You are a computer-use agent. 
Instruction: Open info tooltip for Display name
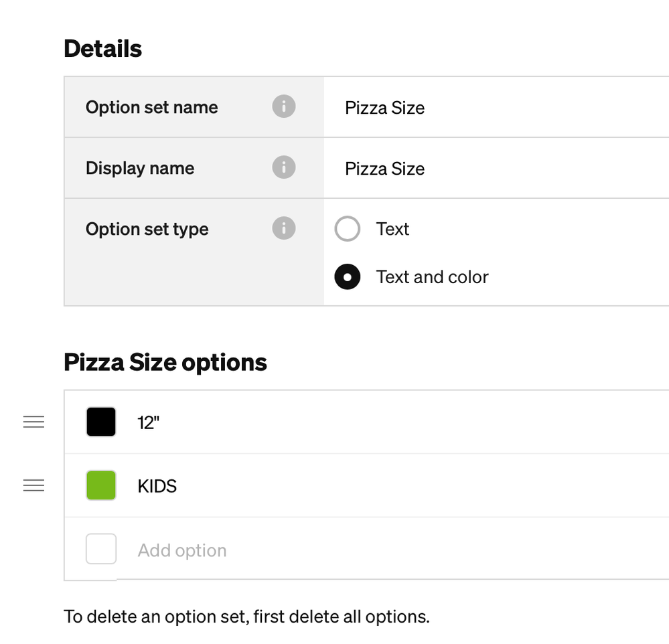point(284,167)
